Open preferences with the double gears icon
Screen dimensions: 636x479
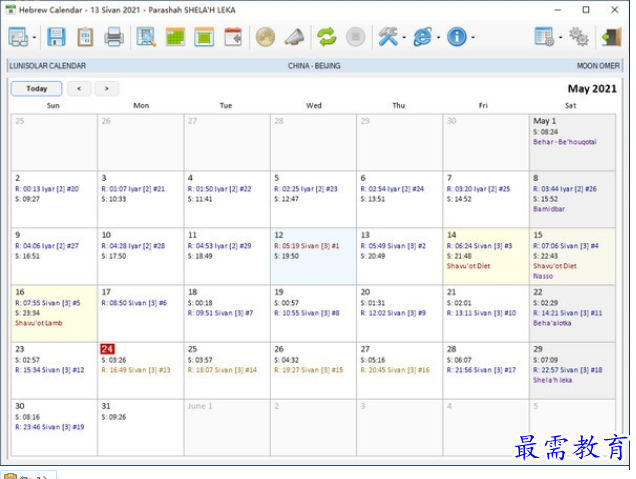point(578,37)
